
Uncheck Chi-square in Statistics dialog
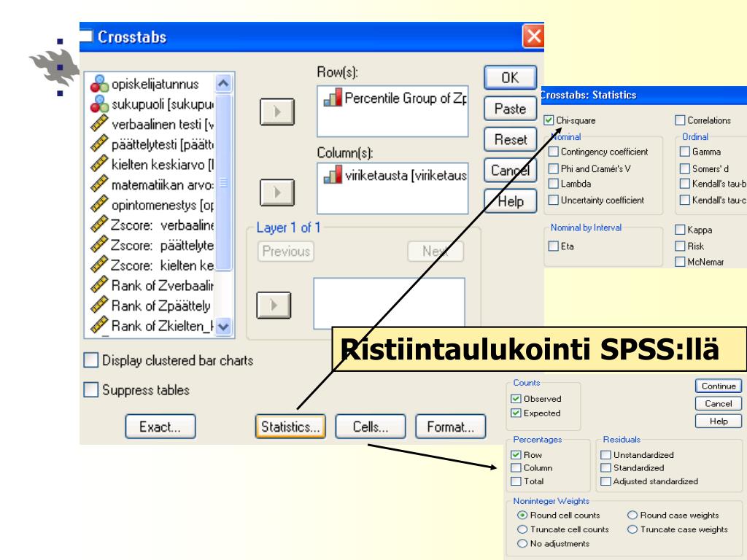click(x=549, y=120)
